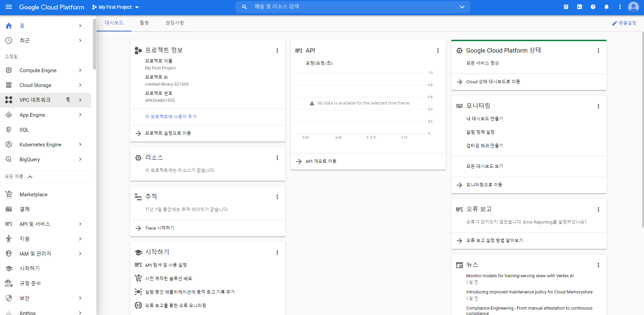This screenshot has width=644, height=315.
Task: Click the 규정 준수 building icon
Action: click(9, 283)
